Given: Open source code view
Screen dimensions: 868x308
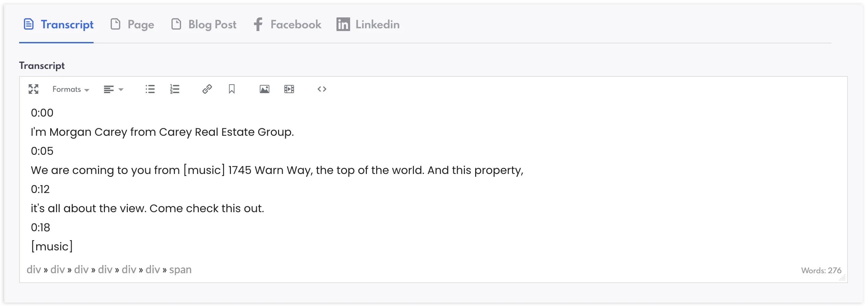Looking at the screenshot, I should click(x=322, y=89).
